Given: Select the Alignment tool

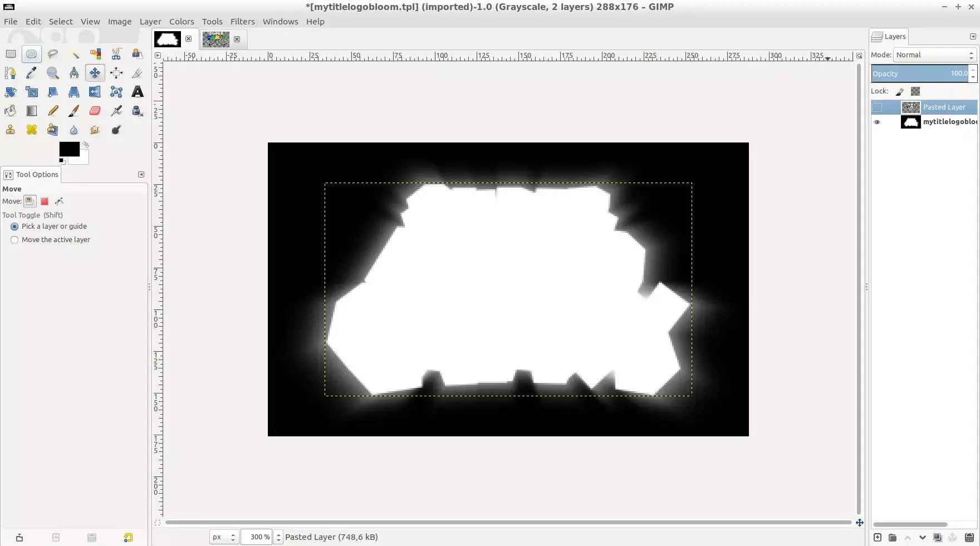Looking at the screenshot, I should click(116, 73).
